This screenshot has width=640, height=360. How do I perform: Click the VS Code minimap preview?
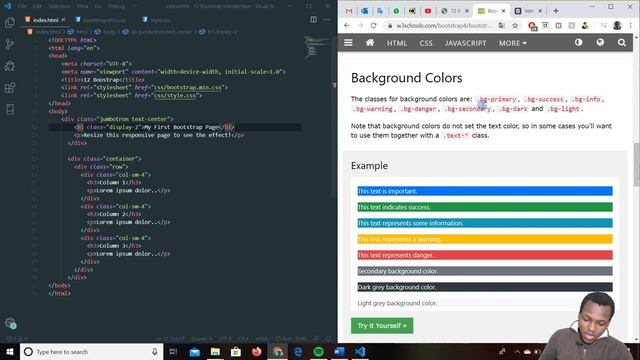click(x=317, y=46)
